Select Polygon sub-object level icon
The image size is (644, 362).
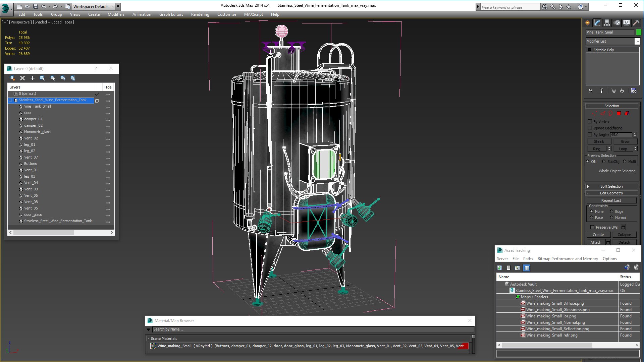pos(619,114)
